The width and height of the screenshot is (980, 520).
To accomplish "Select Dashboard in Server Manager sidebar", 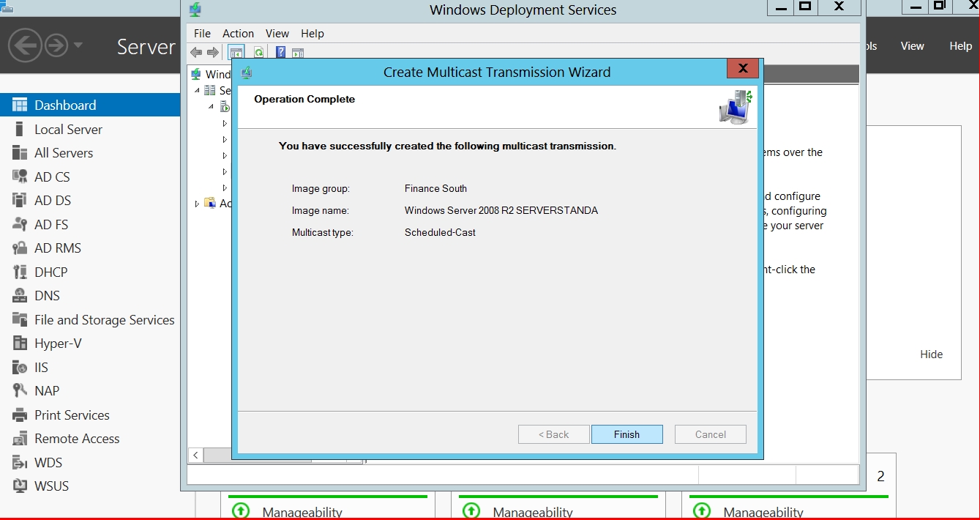I will [x=90, y=105].
